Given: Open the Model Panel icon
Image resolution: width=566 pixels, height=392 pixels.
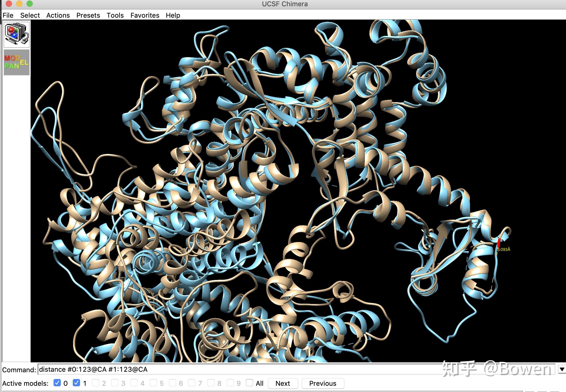Looking at the screenshot, I should click(17, 62).
